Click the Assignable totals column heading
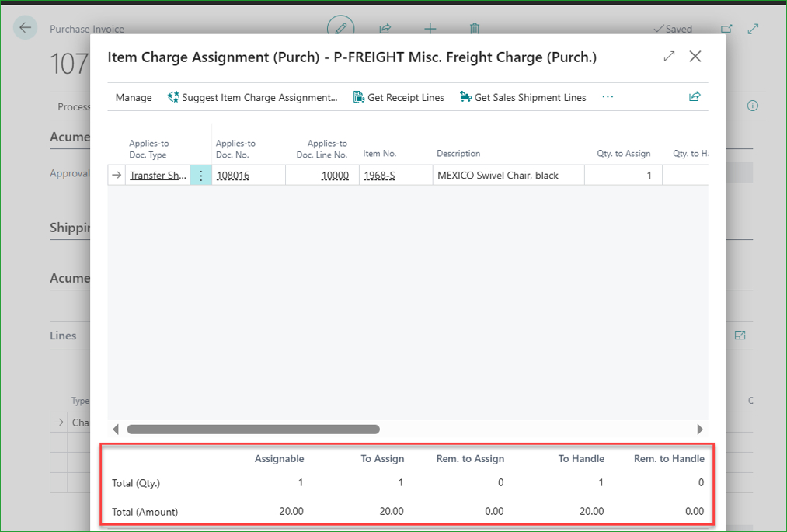This screenshot has height=532, width=787. [279, 459]
